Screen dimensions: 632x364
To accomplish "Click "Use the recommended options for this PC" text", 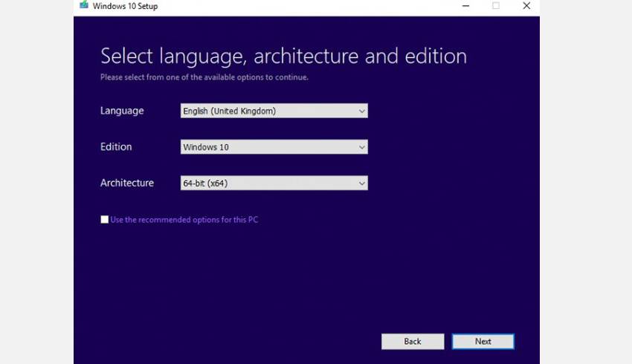I will point(184,220).
